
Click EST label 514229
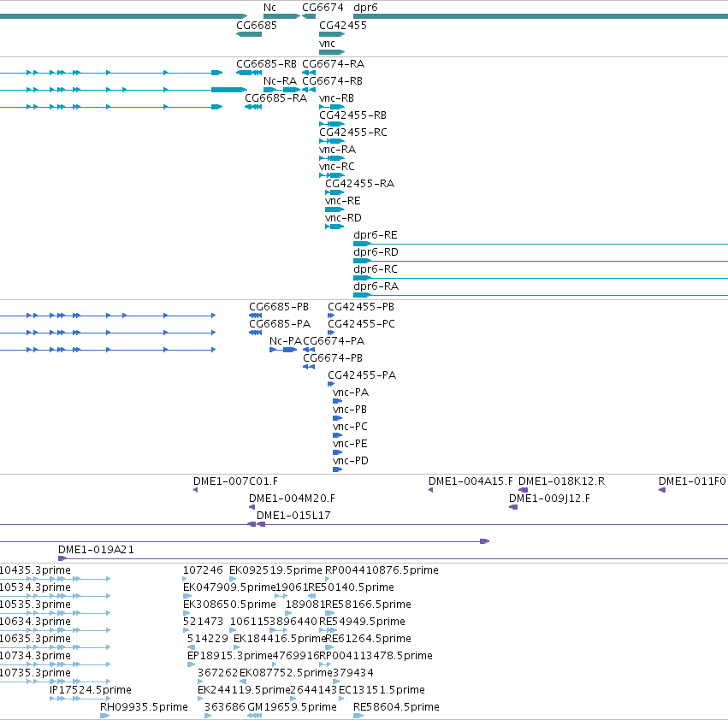[x=208, y=638]
